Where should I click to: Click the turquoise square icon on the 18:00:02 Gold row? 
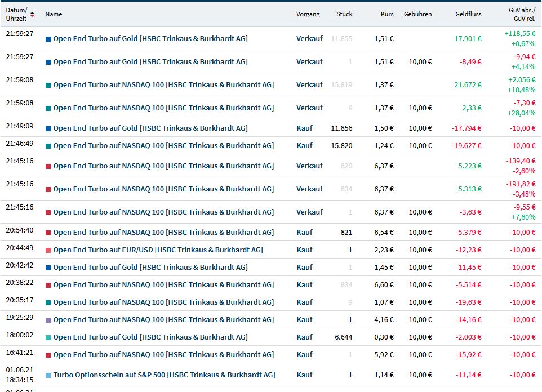pyautogui.click(x=48, y=337)
